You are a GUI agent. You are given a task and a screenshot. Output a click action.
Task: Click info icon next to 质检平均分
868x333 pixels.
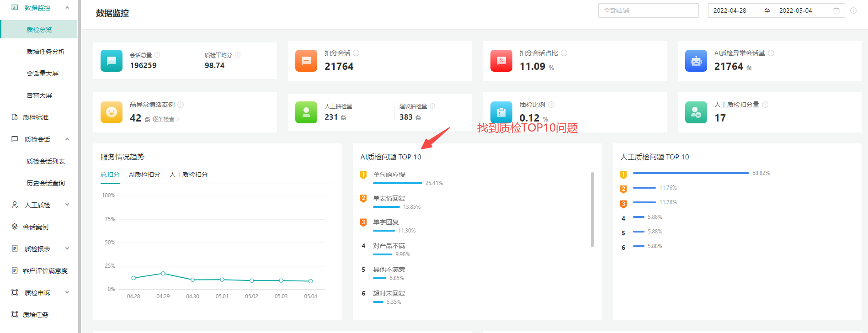coord(238,55)
